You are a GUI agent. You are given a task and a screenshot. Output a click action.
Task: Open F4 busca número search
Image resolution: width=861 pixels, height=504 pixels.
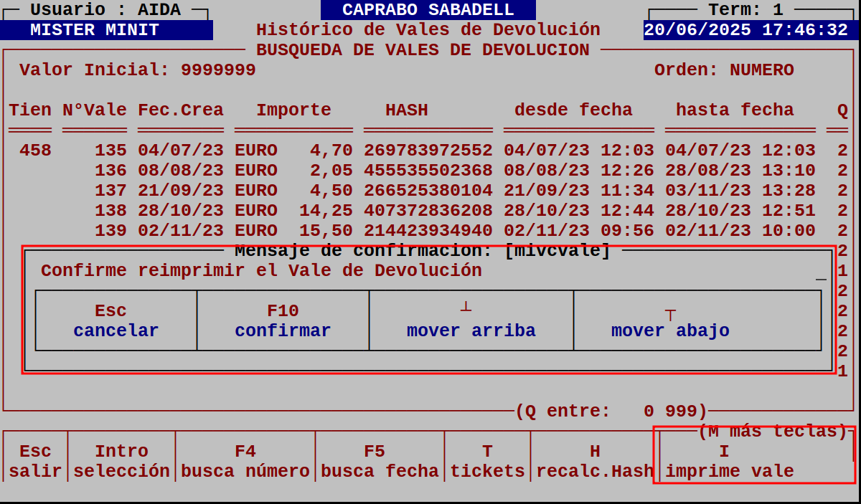pos(245,461)
